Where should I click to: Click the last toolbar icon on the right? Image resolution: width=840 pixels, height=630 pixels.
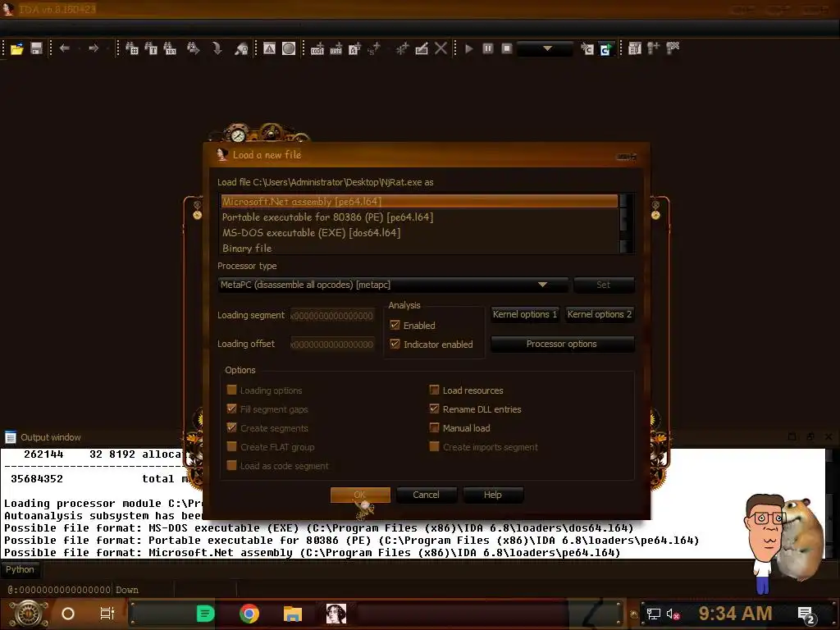pyautogui.click(x=673, y=48)
